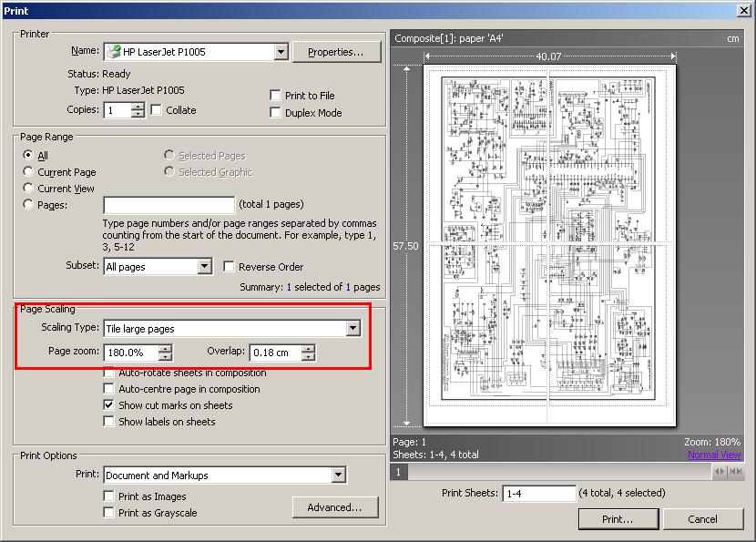This screenshot has height=542, width=756.
Task: Enable the Collate checkbox
Action: [157, 110]
